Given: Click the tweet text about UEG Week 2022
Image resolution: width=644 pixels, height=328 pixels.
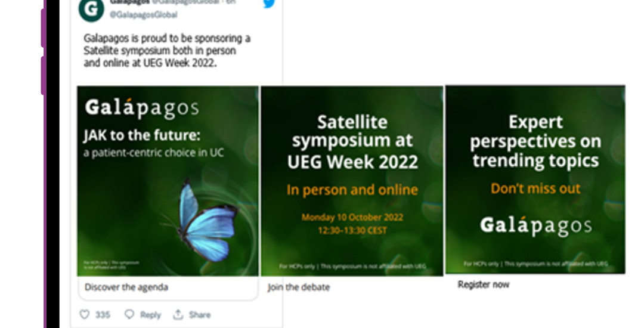Looking at the screenshot, I should click(167, 51).
